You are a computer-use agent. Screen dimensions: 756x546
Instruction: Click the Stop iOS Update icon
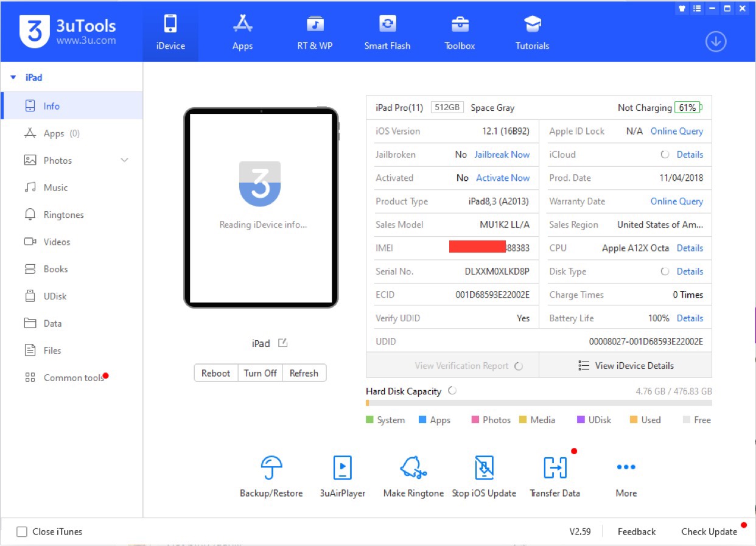point(484,467)
